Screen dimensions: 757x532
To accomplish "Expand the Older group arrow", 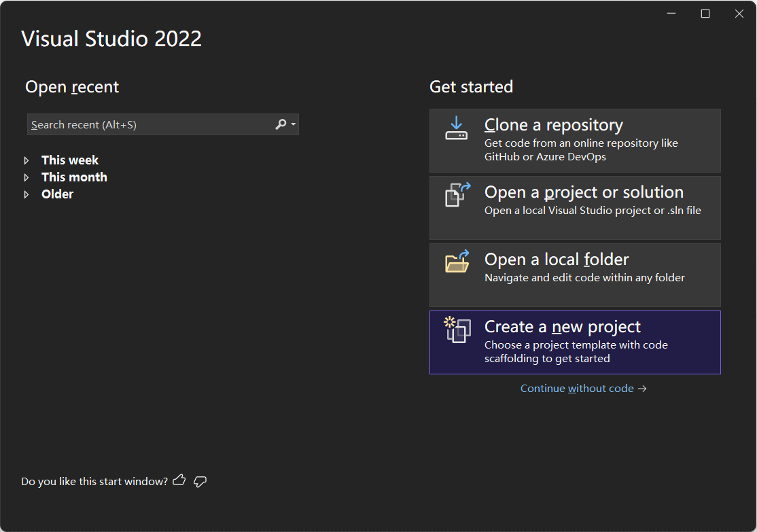I will click(27, 194).
